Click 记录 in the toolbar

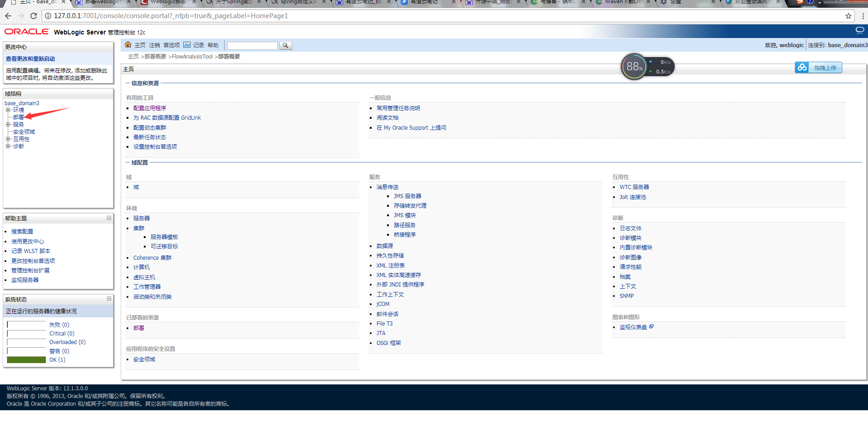[x=199, y=45]
